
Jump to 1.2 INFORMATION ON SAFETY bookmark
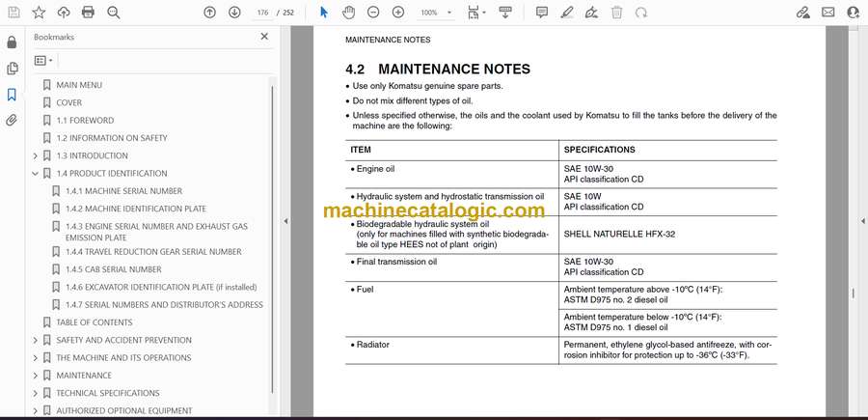pyautogui.click(x=112, y=138)
